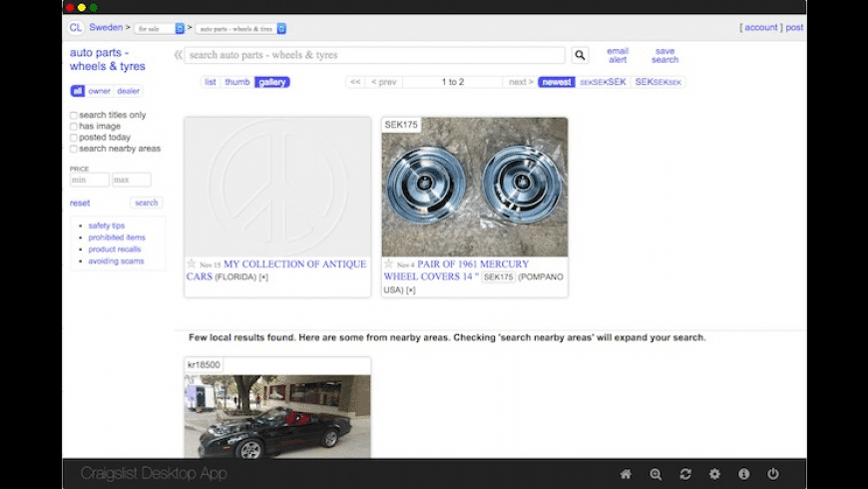Click the power icon in bottom bar
This screenshot has height=489, width=868.
pyautogui.click(x=773, y=474)
